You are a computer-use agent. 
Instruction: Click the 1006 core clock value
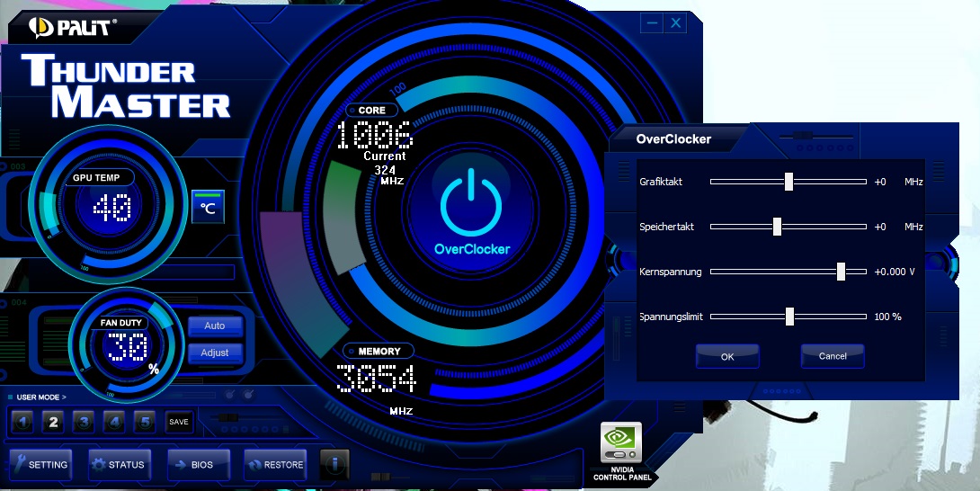(375, 135)
